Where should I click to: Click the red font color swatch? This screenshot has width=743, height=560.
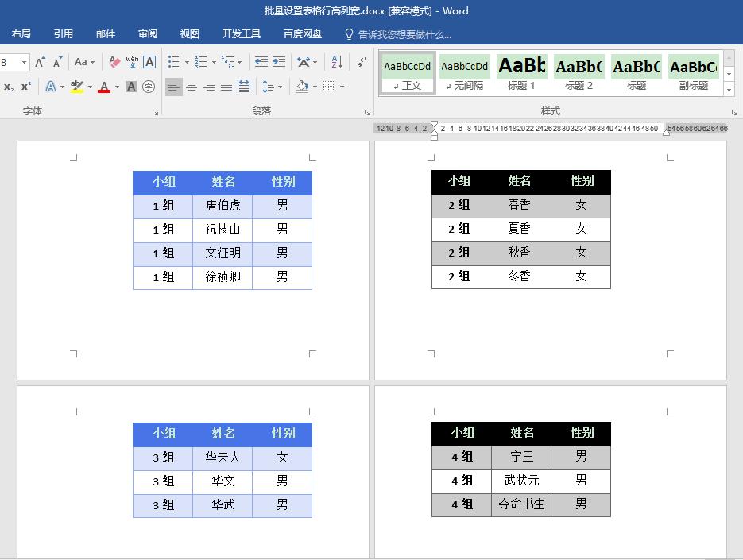(103, 90)
